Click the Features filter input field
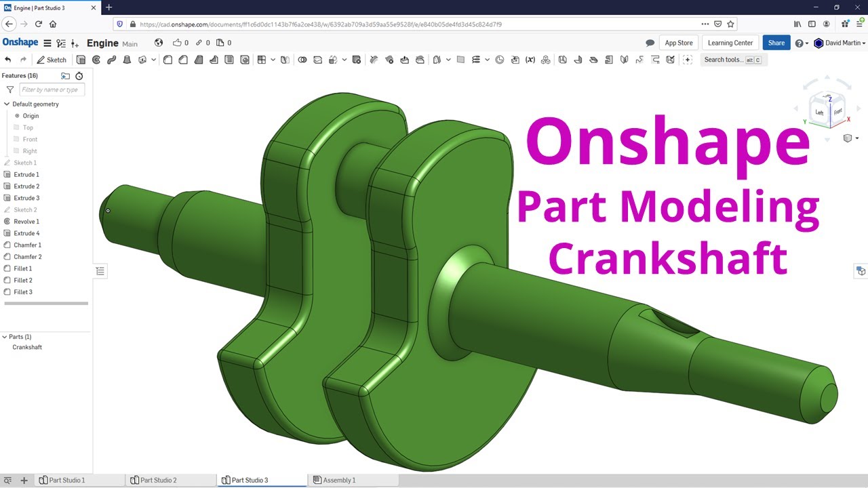Image resolution: width=868 pixels, height=488 pixels. point(52,89)
